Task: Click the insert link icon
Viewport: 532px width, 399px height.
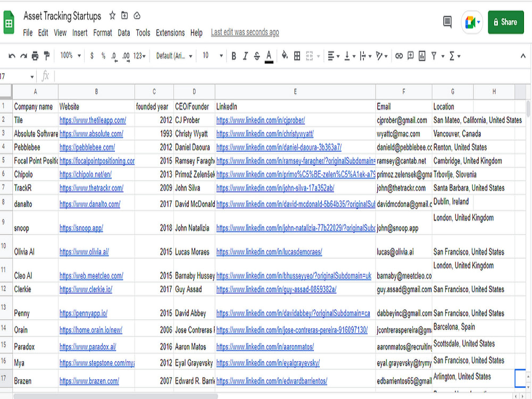Action: click(x=399, y=56)
